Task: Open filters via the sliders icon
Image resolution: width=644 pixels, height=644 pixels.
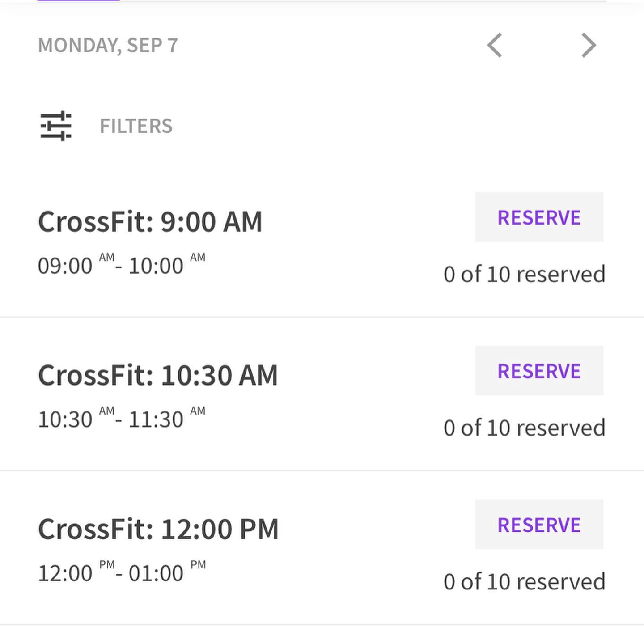Action: [x=56, y=126]
